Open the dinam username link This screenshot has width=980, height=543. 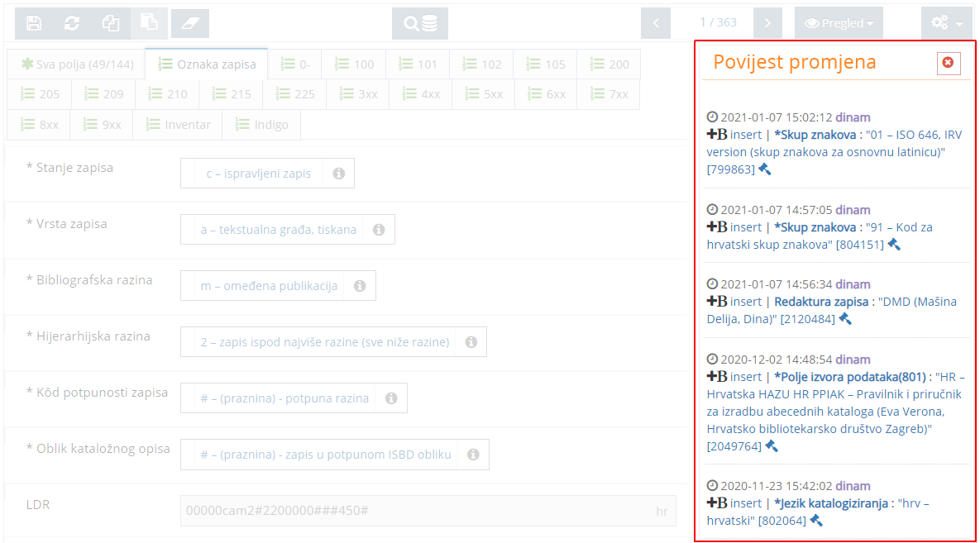coord(853,117)
